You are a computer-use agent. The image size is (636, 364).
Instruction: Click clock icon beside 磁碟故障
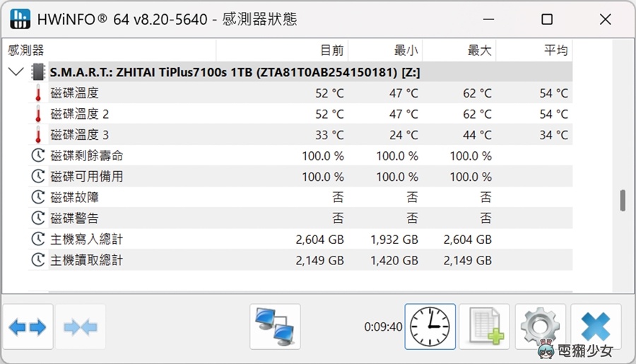pos(38,197)
